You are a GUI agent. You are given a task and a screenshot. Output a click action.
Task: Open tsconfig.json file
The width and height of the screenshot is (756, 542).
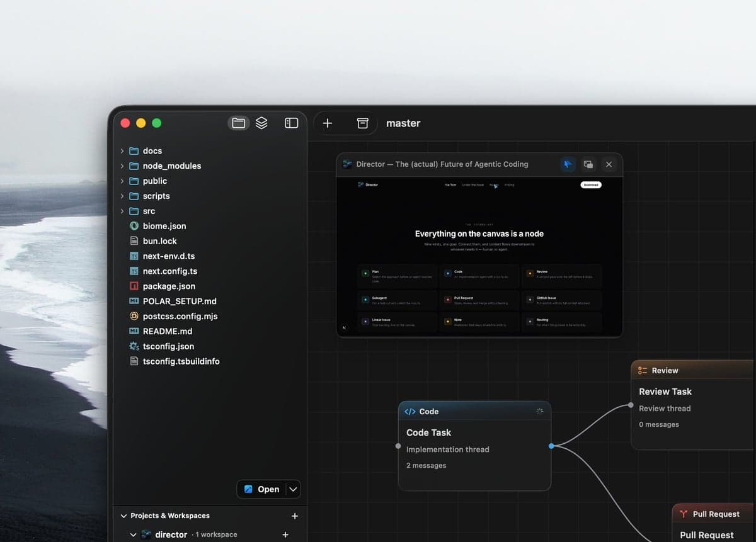point(168,347)
